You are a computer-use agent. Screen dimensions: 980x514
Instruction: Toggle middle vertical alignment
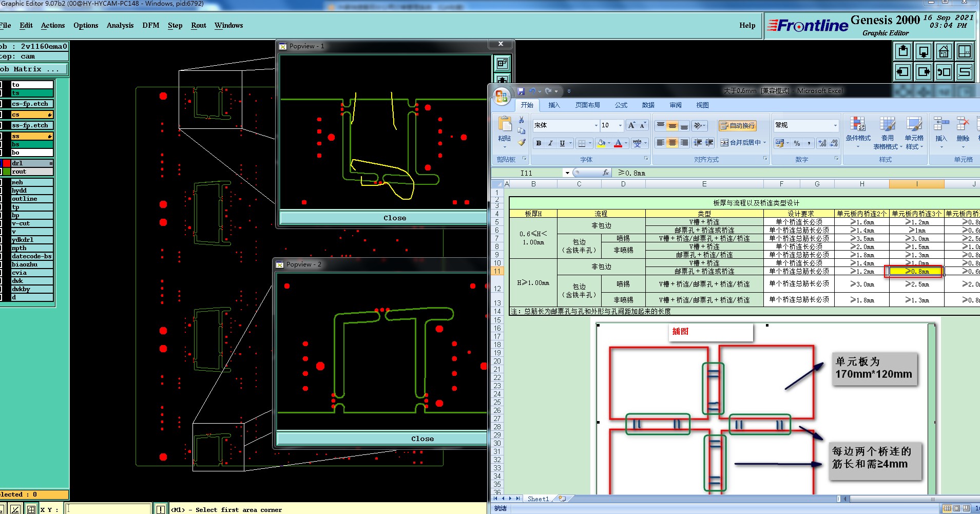[672, 125]
